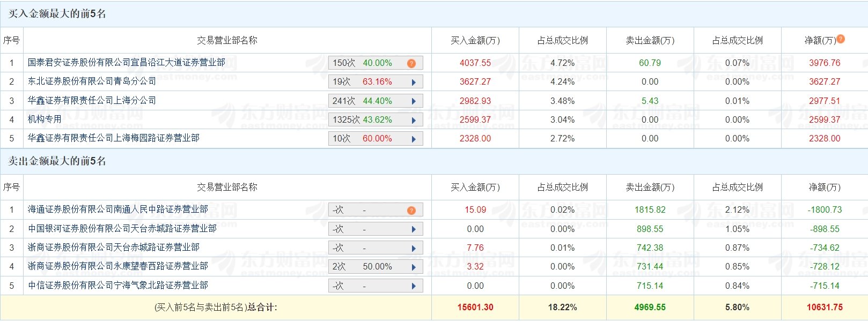This screenshot has width=868, height=322.
Task: Click orange question icon in 海通证券 row
Action: [411, 211]
